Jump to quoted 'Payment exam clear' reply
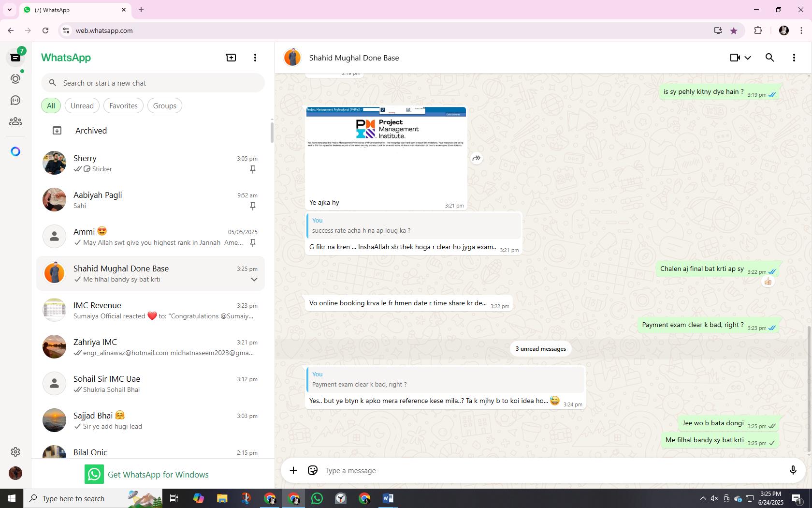 pos(445,379)
